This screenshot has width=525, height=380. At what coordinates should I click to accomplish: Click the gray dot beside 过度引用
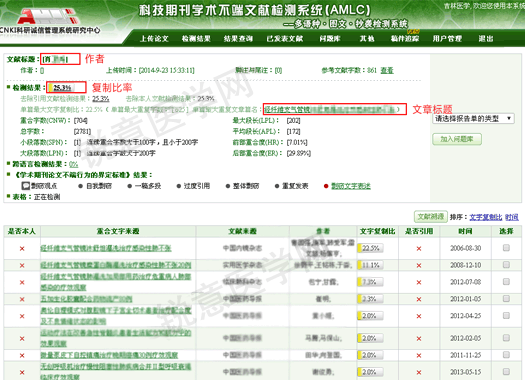(x=179, y=186)
